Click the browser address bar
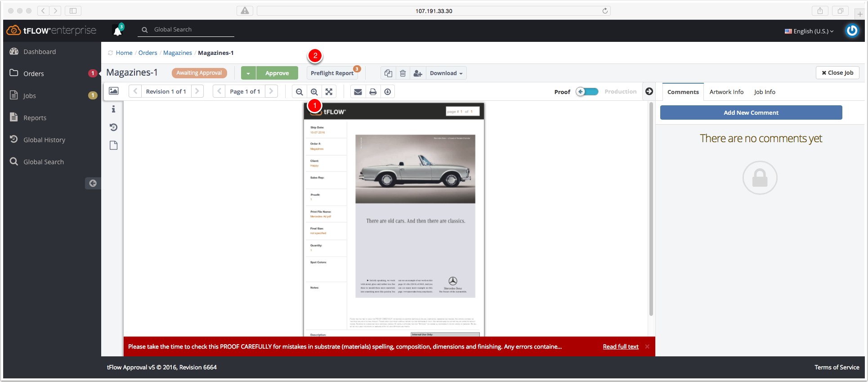 pos(434,11)
